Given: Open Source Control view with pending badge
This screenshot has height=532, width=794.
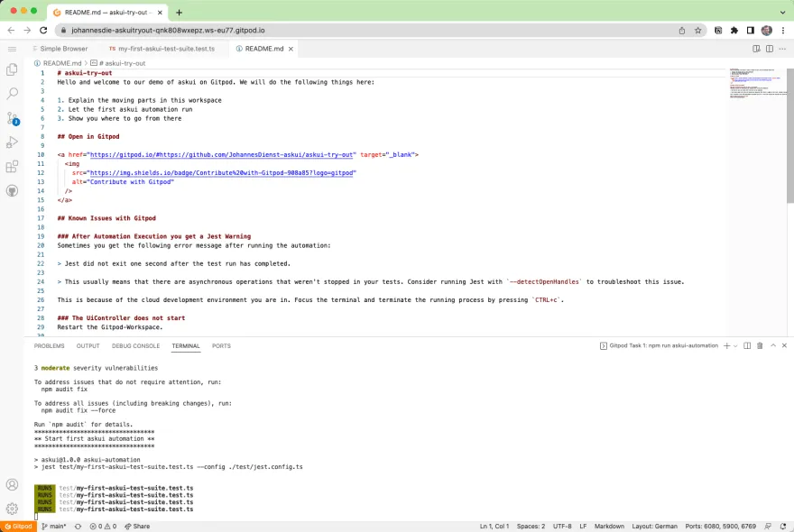Looking at the screenshot, I should (x=12, y=118).
